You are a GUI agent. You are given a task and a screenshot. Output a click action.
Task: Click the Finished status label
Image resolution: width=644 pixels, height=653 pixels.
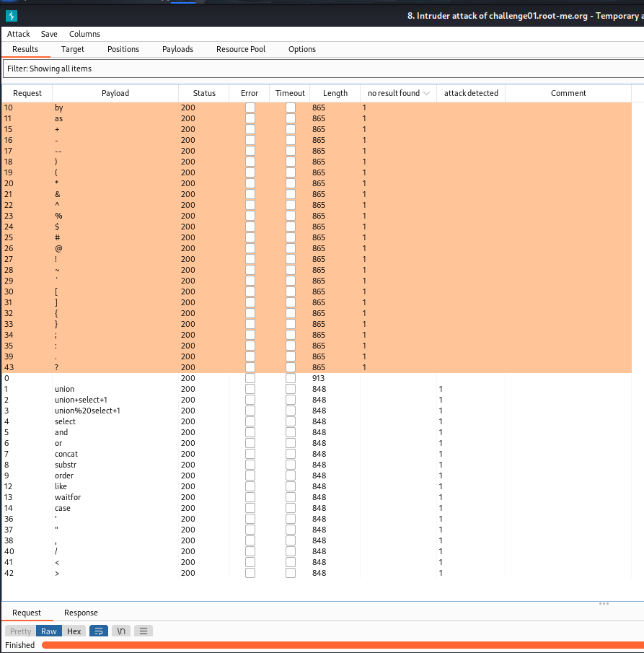tap(20, 645)
